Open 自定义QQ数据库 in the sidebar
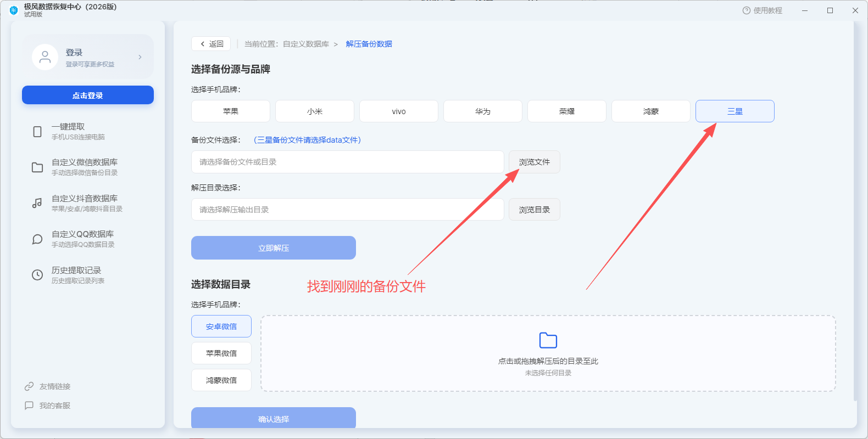The height and width of the screenshot is (439, 868). (88, 239)
